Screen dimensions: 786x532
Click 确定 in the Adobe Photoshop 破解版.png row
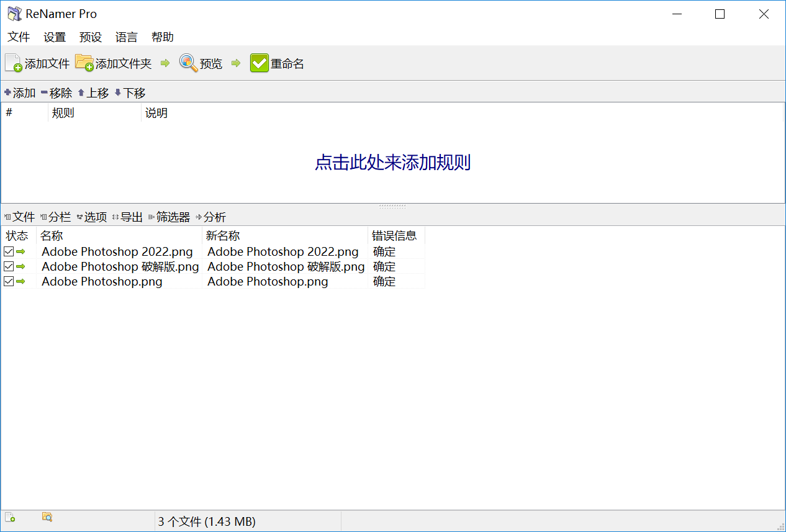pos(384,266)
